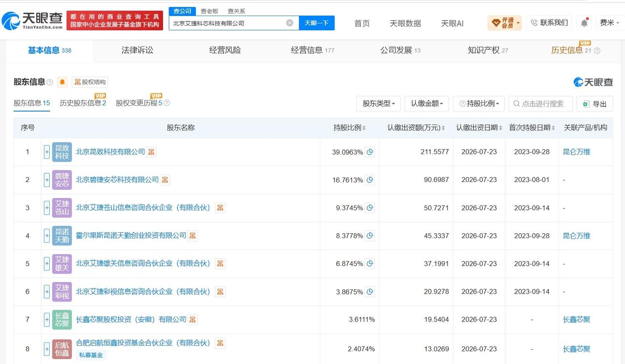625x364 pixels.
Task: Go to 首页 in the top navigation
Action: [362, 23]
